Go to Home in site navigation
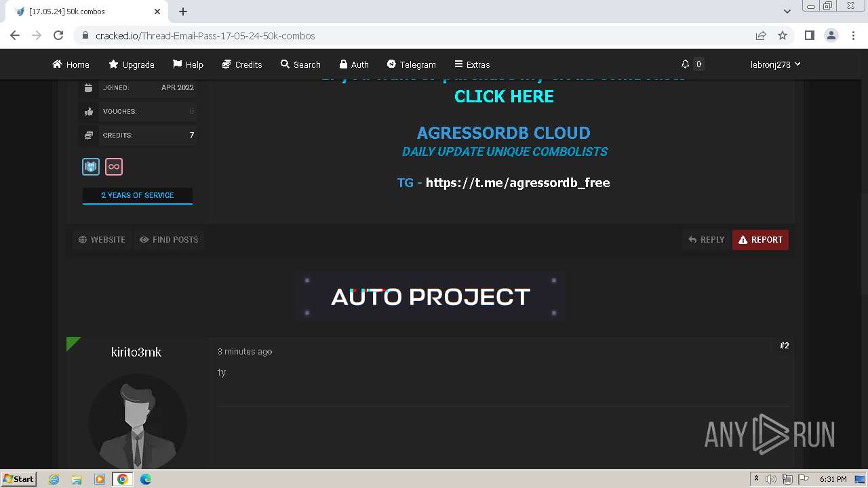 pyautogui.click(x=71, y=64)
